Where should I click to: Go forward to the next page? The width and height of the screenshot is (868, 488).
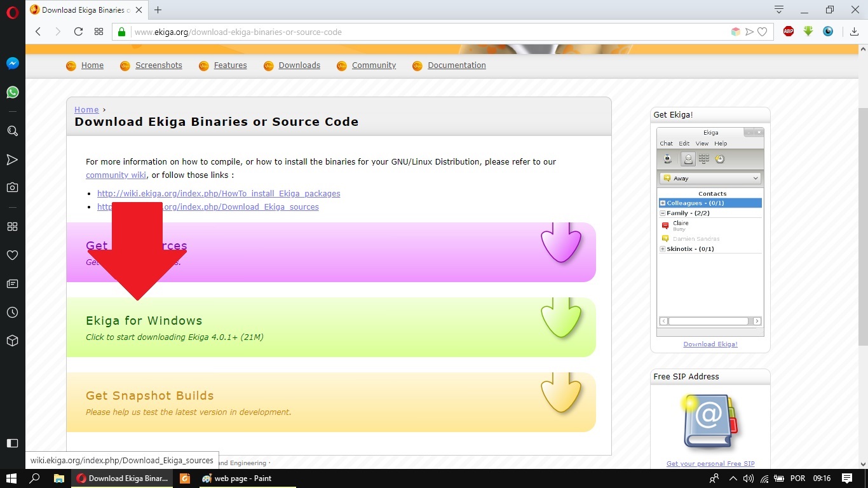(x=58, y=32)
